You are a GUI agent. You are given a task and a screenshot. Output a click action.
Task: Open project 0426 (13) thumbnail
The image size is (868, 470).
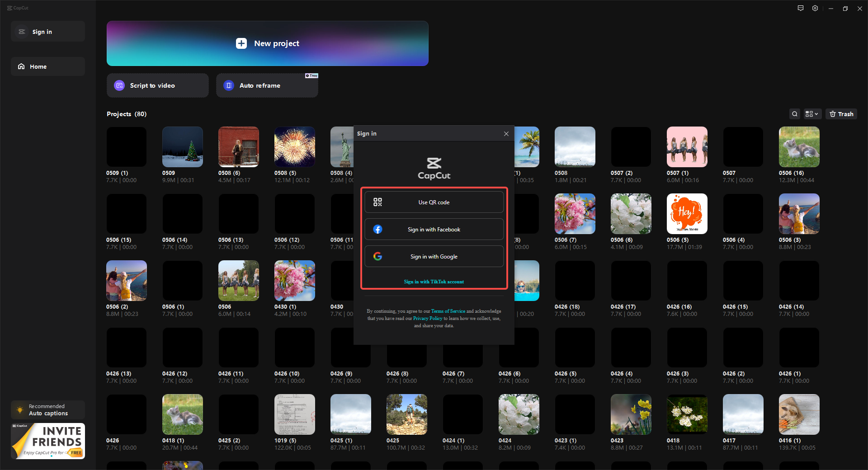pyautogui.click(x=127, y=348)
